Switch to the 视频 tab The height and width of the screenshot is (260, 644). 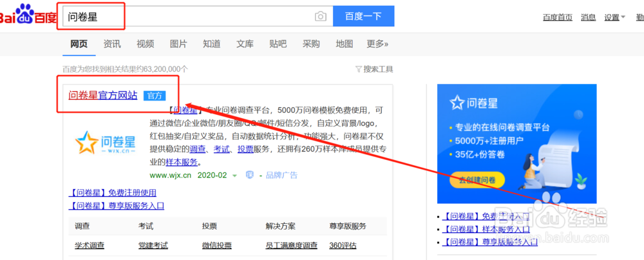tap(146, 44)
